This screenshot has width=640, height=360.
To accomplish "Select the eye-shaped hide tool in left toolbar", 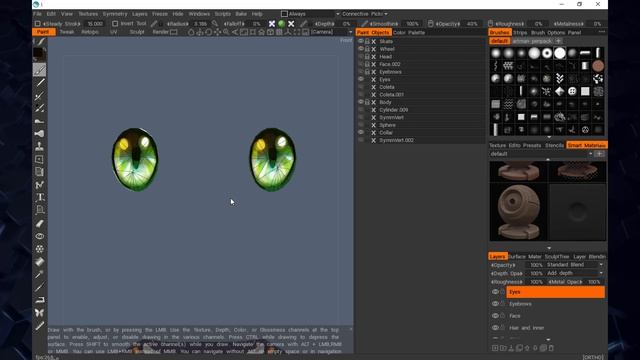I will pyautogui.click(x=40, y=236).
